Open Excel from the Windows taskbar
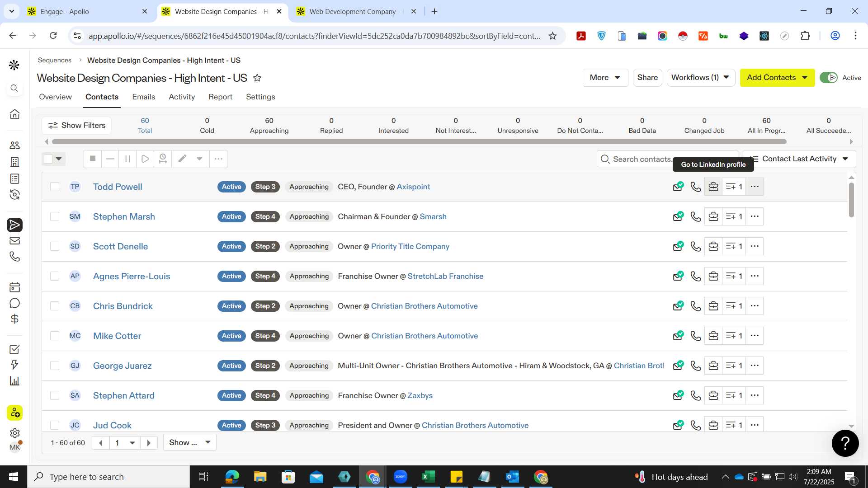 (x=428, y=477)
